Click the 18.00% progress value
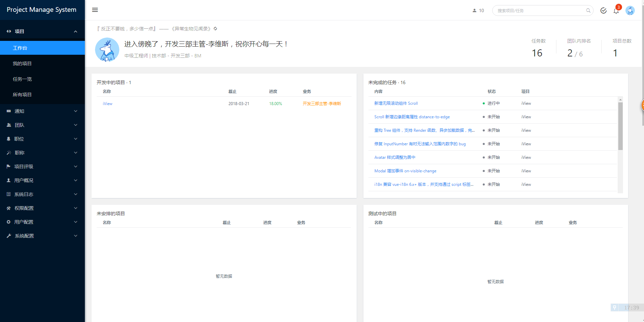The image size is (644, 322). pyautogui.click(x=276, y=104)
